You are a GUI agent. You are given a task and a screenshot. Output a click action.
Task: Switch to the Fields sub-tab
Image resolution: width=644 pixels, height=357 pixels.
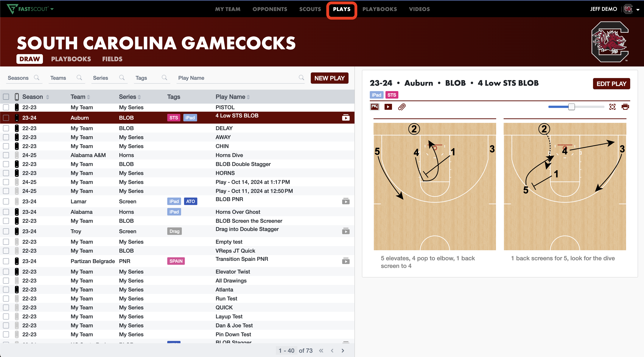(x=112, y=59)
